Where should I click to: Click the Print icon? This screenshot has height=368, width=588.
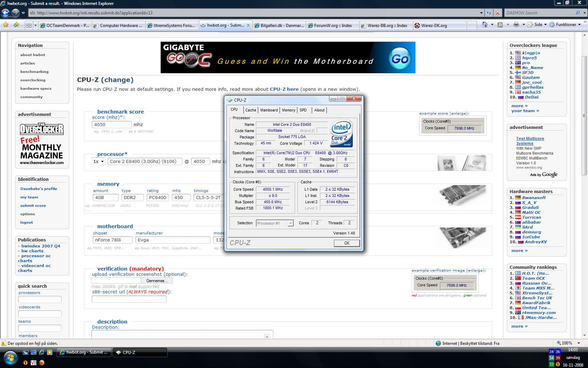tap(516, 25)
